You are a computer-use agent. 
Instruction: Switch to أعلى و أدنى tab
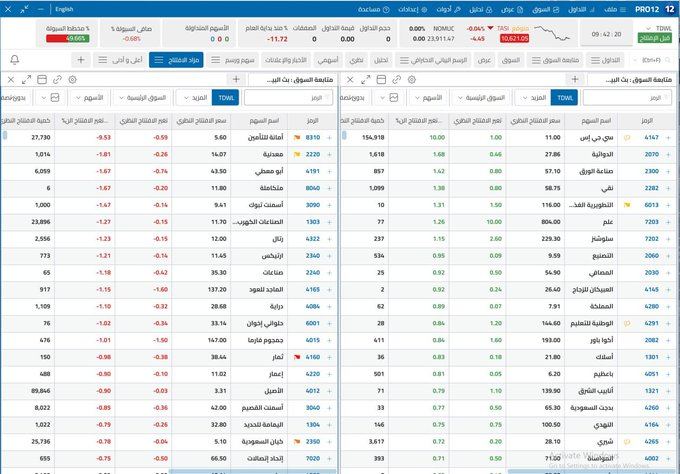tap(120, 60)
